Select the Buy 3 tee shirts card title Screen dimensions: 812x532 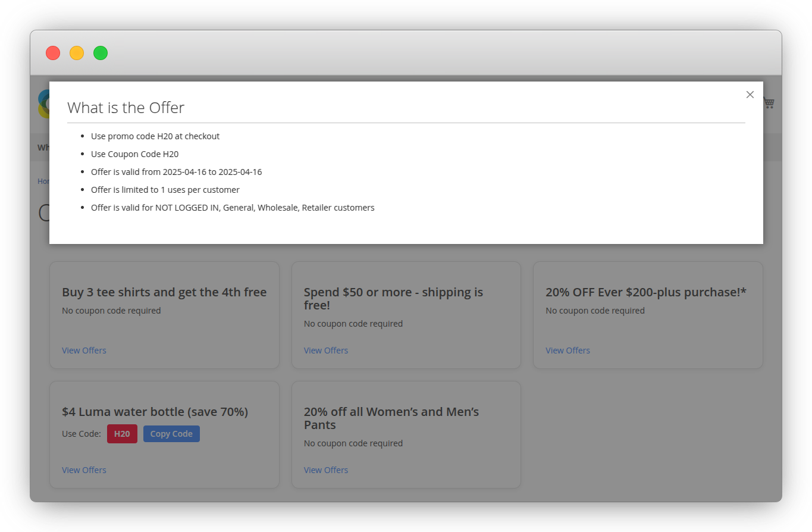[x=164, y=292]
